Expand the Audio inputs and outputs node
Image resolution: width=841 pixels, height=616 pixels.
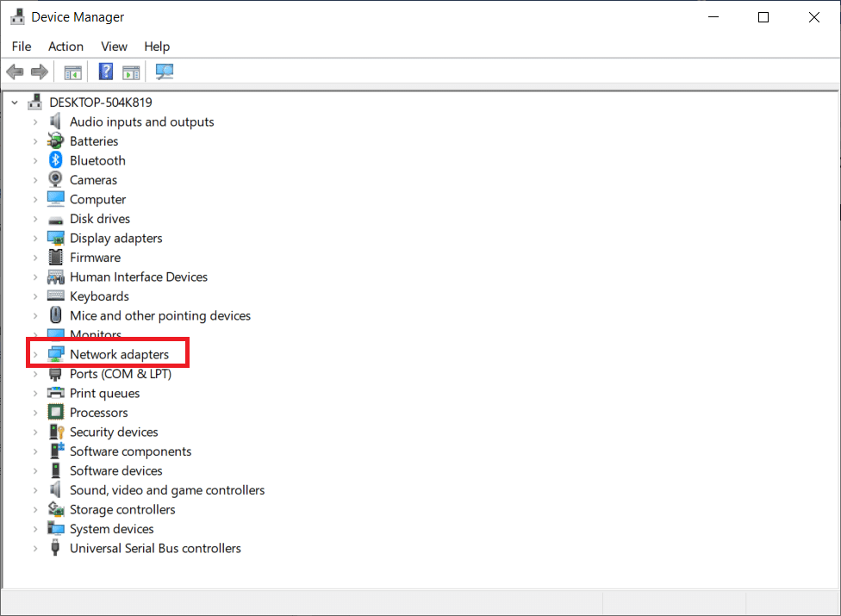click(35, 121)
